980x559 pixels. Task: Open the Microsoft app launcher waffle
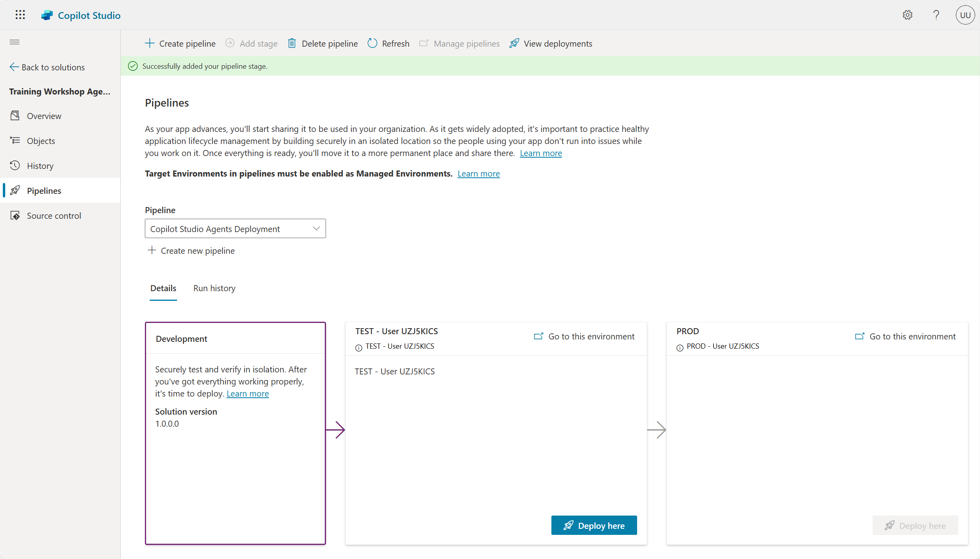click(20, 14)
